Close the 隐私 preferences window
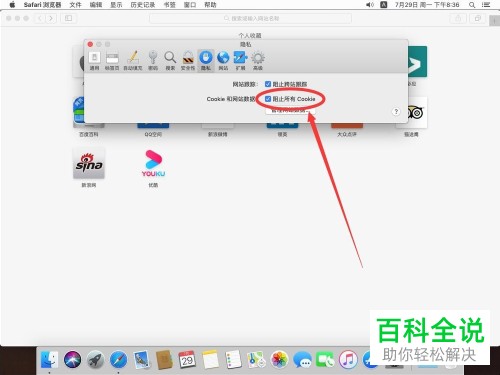The image size is (500, 375). click(x=90, y=44)
